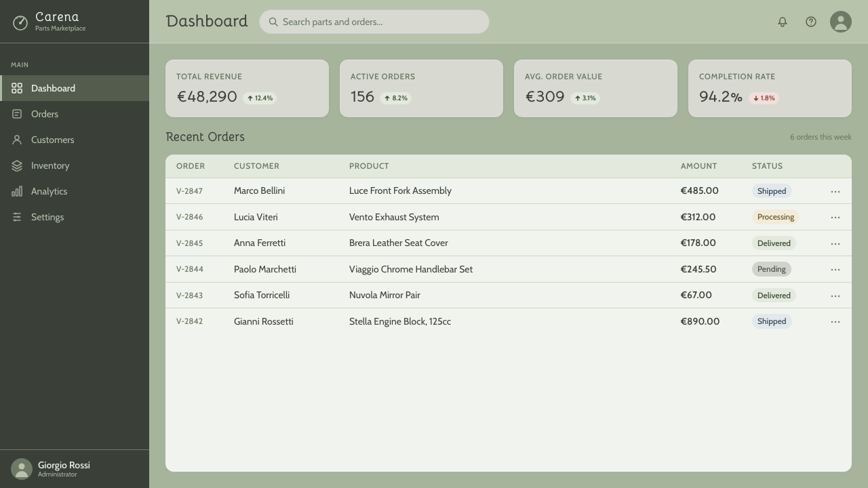
Task: Select customer Lucia Viteri
Action: click(256, 217)
